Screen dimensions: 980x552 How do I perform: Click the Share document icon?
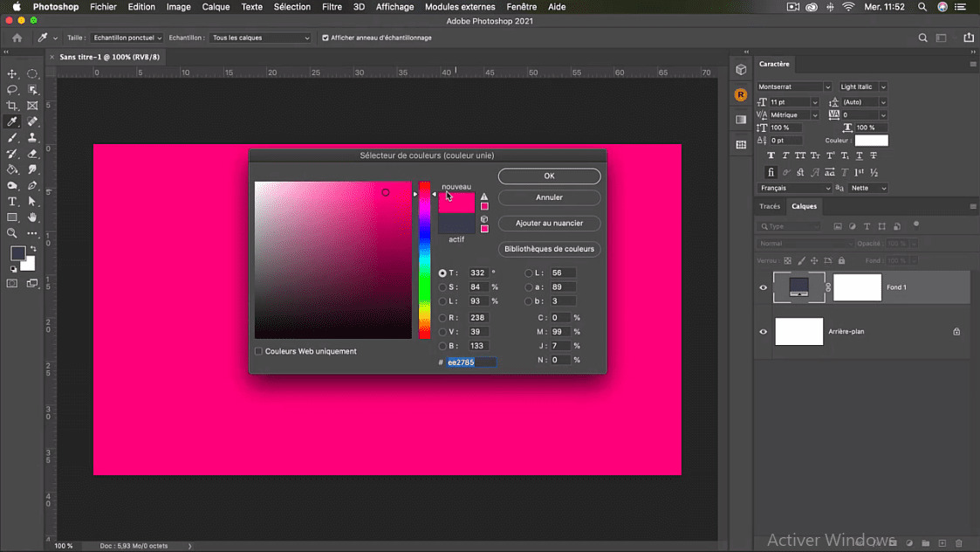tap(968, 38)
